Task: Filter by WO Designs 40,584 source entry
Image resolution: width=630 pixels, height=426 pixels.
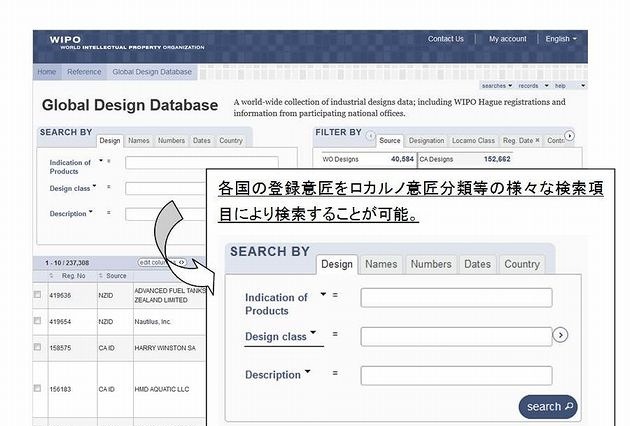Action: coord(368,159)
